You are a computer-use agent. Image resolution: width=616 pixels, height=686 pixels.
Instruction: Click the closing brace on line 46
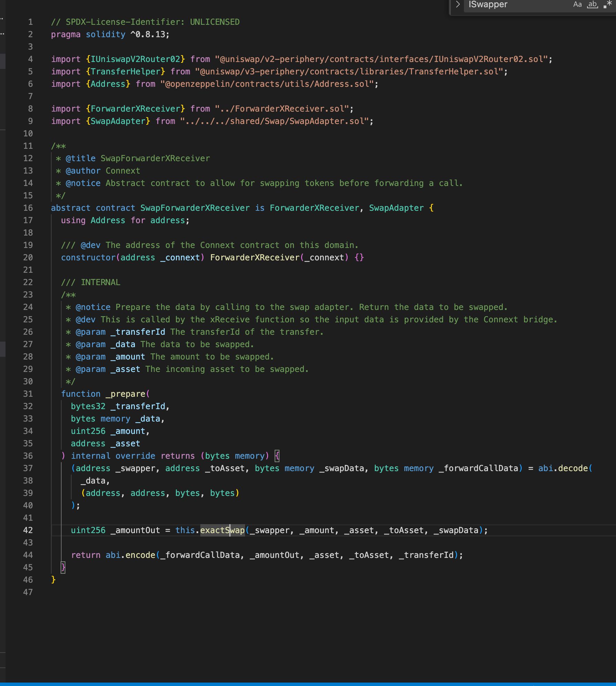tap(53, 580)
